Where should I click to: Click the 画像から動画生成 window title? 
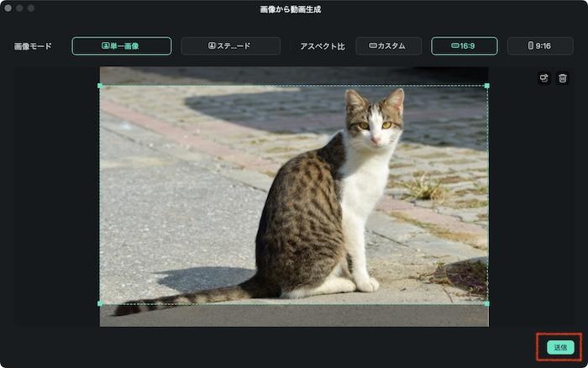click(x=291, y=9)
